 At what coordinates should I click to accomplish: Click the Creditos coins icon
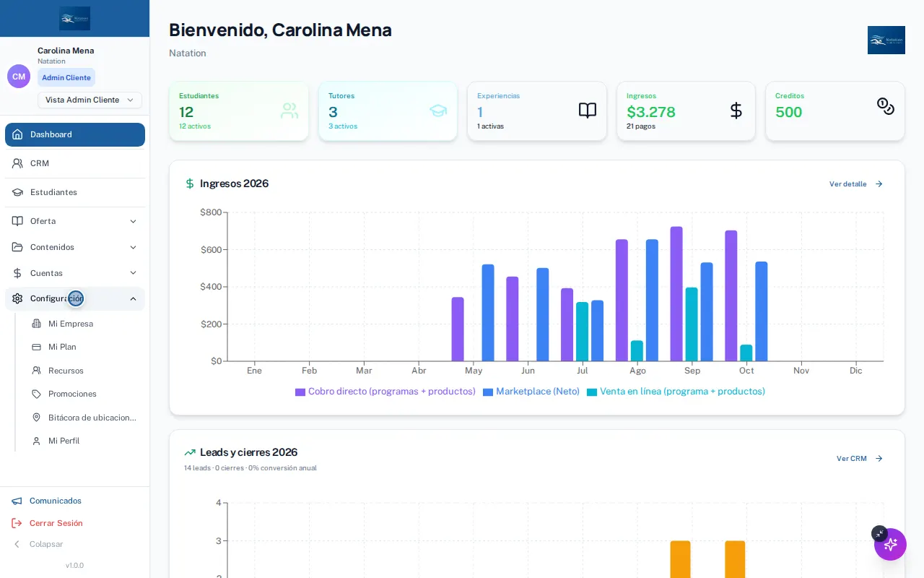(x=886, y=106)
